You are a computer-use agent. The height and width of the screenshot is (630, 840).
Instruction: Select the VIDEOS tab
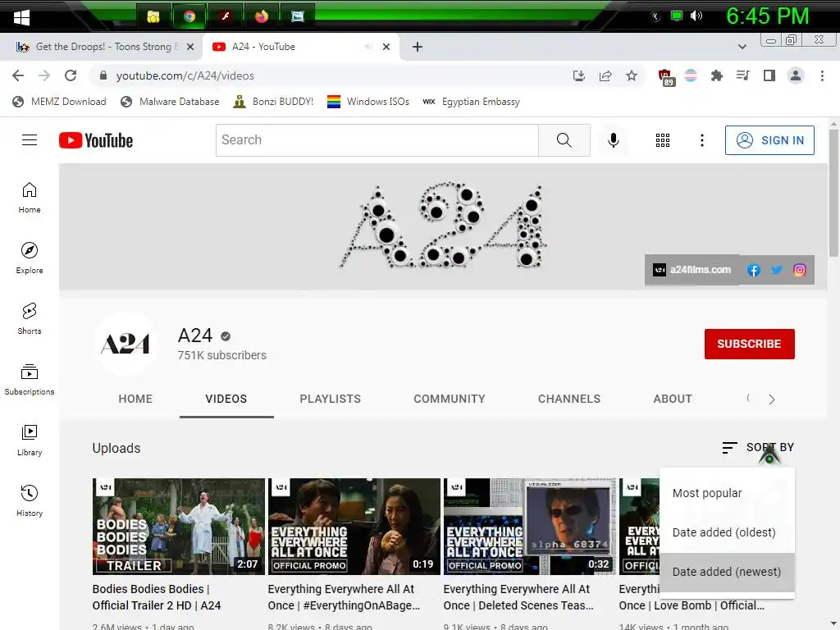[x=226, y=399]
